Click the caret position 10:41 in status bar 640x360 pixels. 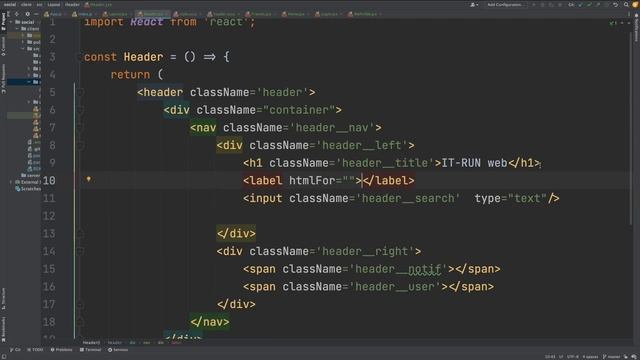pyautogui.click(x=549, y=357)
